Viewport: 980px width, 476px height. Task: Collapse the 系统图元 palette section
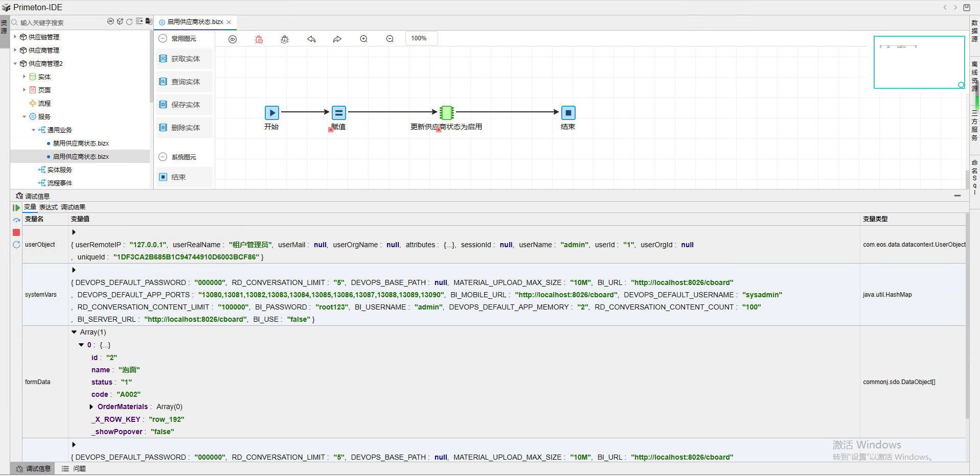click(163, 157)
